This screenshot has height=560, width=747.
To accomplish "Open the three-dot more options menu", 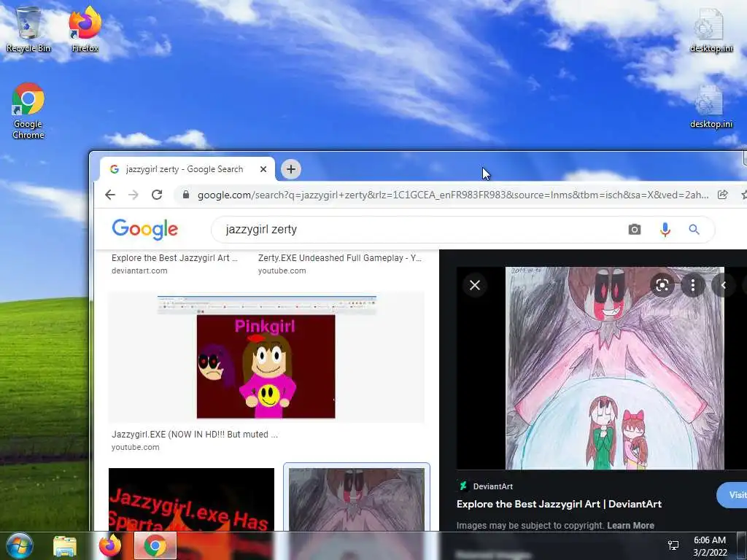I will [693, 285].
